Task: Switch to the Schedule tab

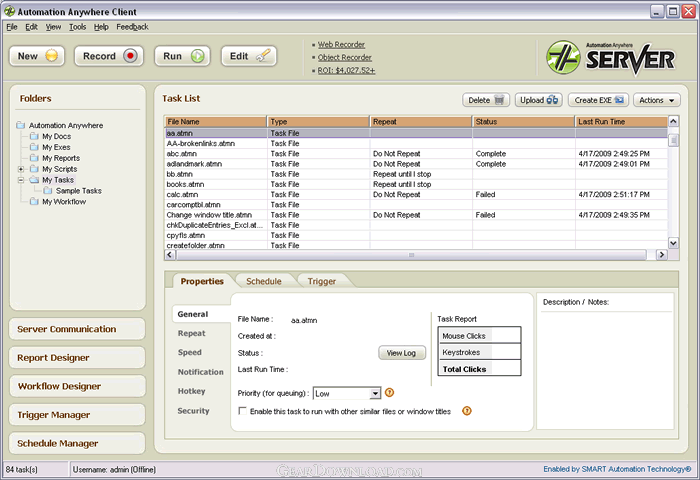Action: point(264,281)
